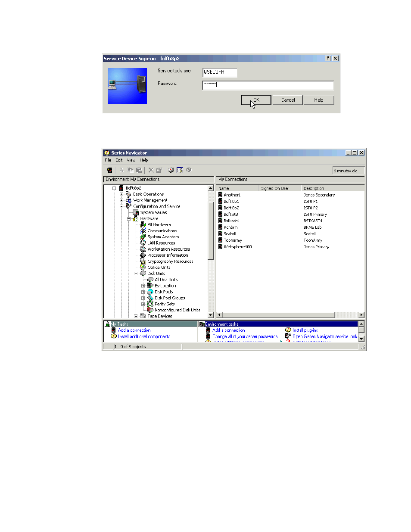Click the Another1 server icon in list
This screenshot has height=532, width=411.
point(220,195)
